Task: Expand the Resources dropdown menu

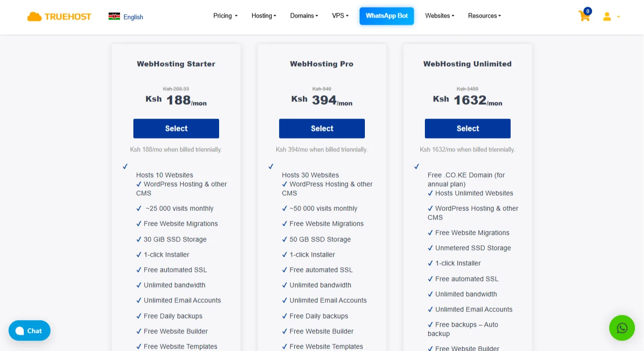Action: (484, 16)
